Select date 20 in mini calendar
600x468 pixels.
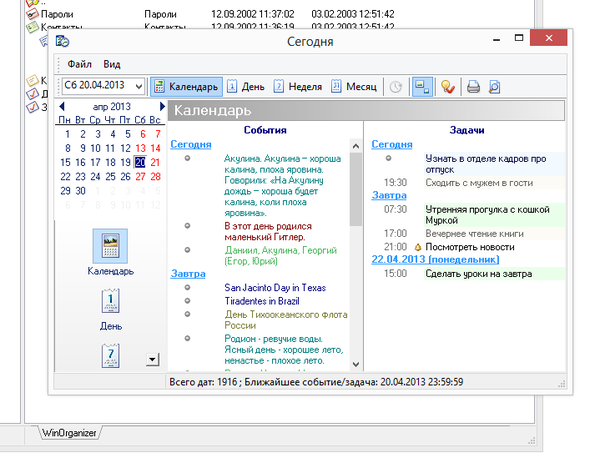point(140,162)
